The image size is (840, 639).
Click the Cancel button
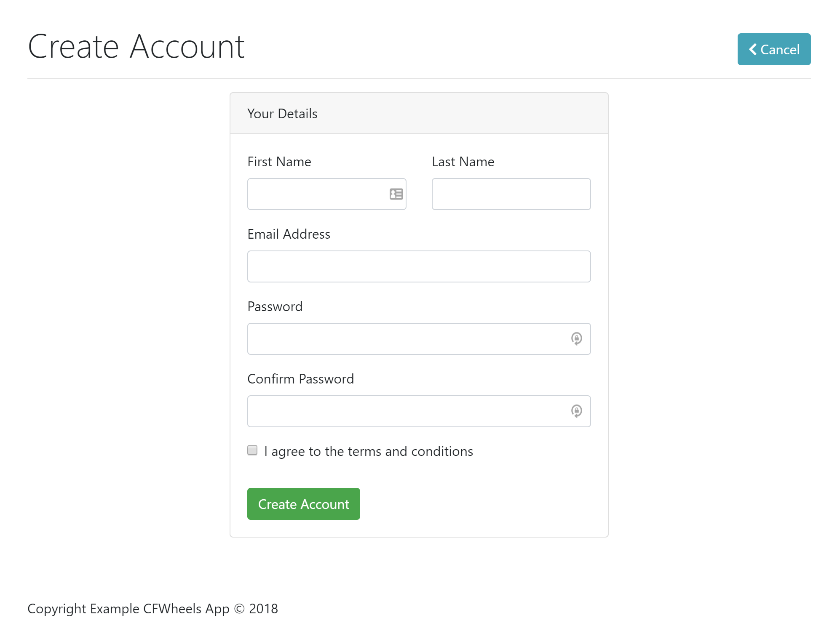click(773, 49)
